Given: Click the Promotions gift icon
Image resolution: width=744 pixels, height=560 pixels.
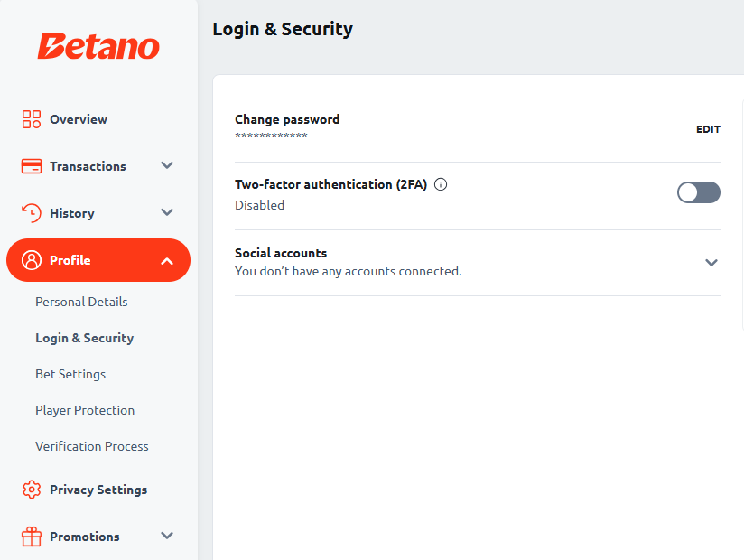Looking at the screenshot, I should (x=32, y=537).
